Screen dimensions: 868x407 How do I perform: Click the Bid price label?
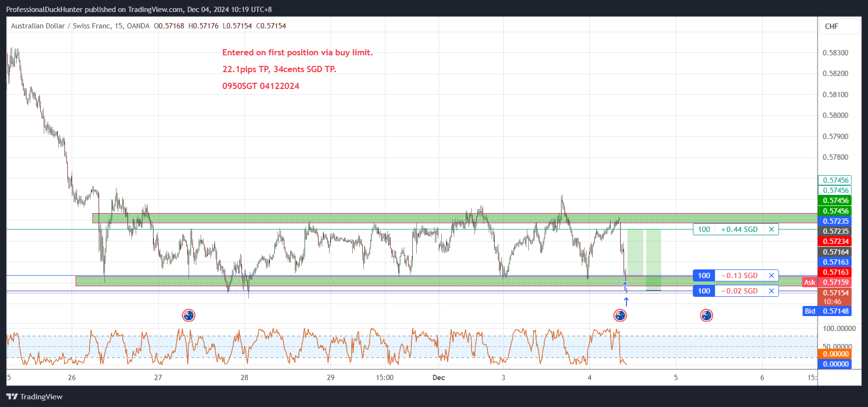810,311
